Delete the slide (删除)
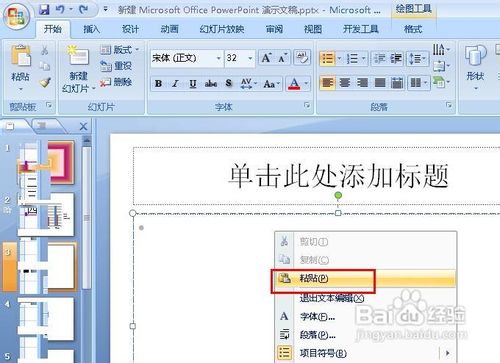 coord(116,82)
